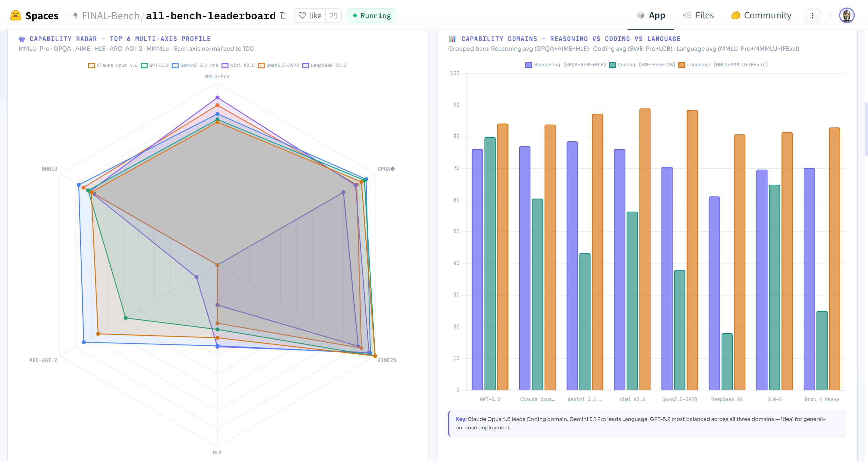Open the FINAL-Bench organization link

tap(111, 15)
